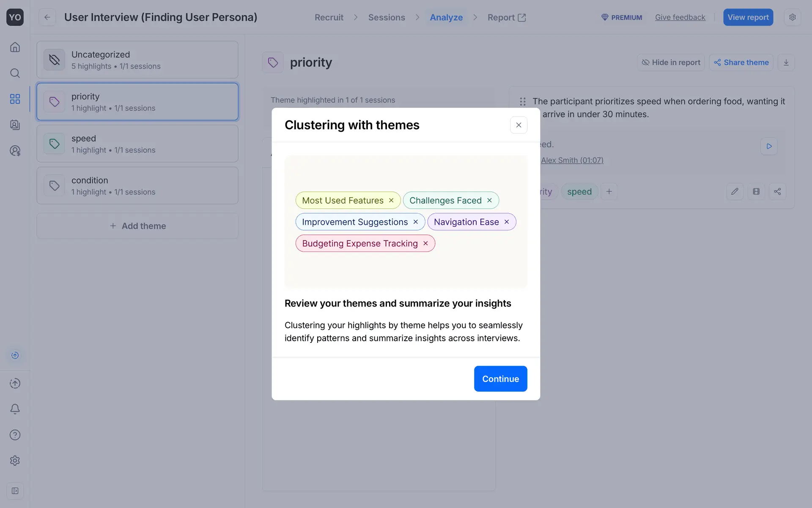Expand the sidebar panel toggle at bottom
Screen dimensions: 812x508
click(x=15, y=491)
